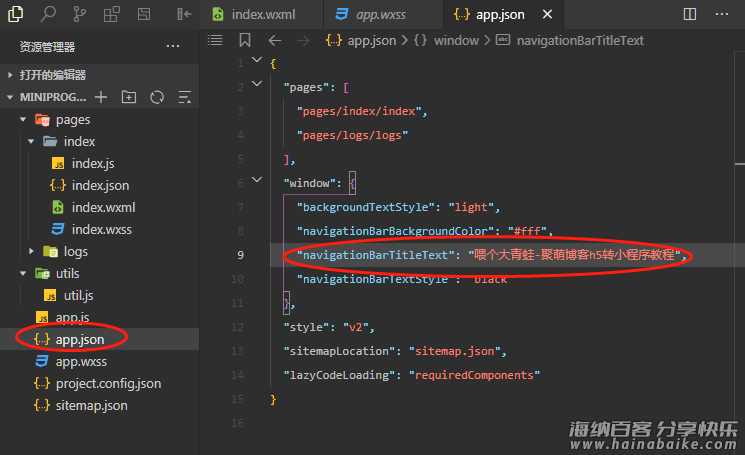Click line number 9 in the gutter
This screenshot has width=745, height=455.
point(240,255)
